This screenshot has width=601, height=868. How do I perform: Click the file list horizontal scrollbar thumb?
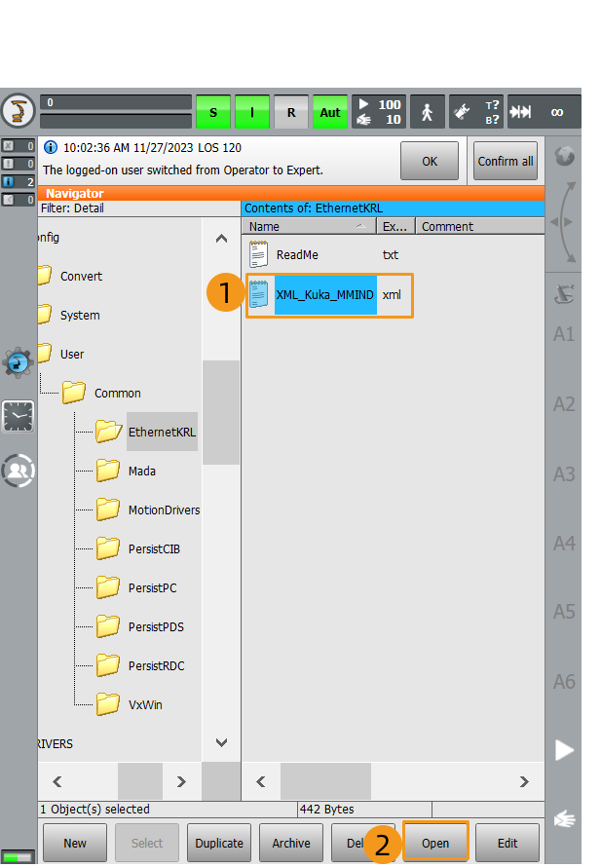coord(325,781)
